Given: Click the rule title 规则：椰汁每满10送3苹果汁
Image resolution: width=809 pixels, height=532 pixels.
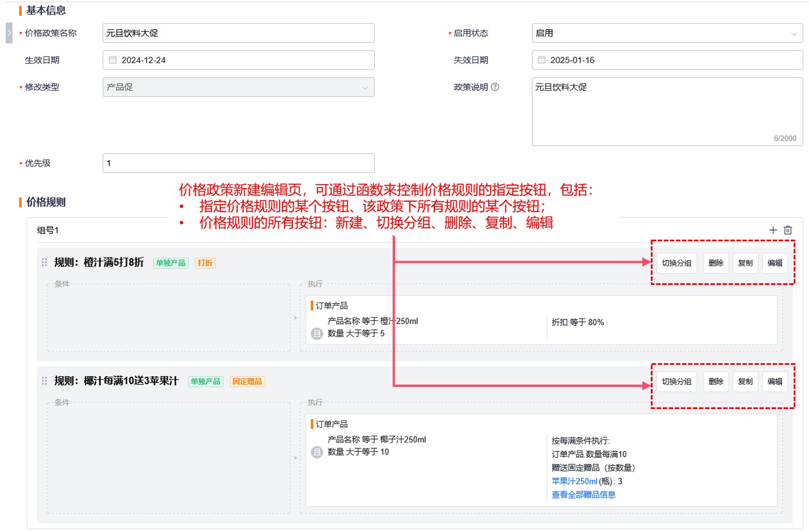Looking at the screenshot, I should click(116, 381).
